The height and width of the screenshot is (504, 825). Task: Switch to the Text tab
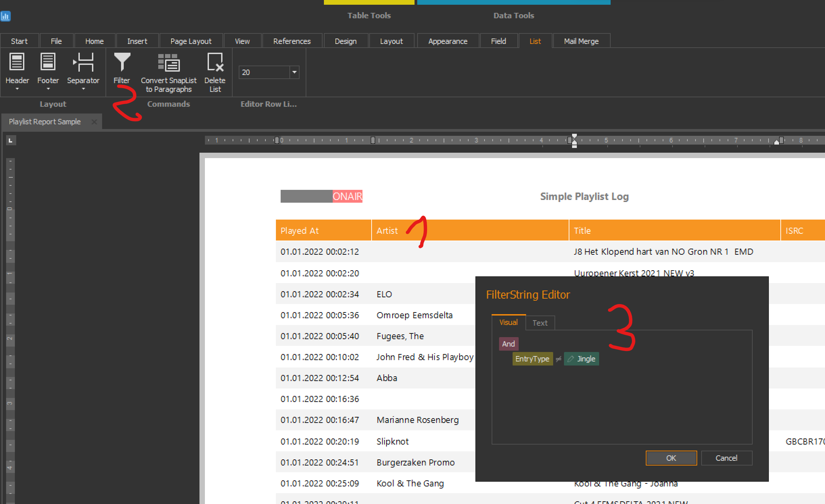540,323
